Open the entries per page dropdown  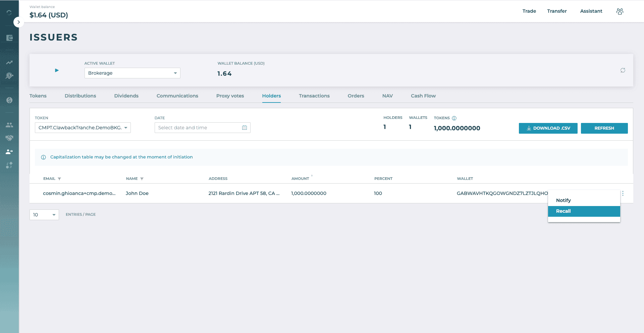[x=44, y=215]
